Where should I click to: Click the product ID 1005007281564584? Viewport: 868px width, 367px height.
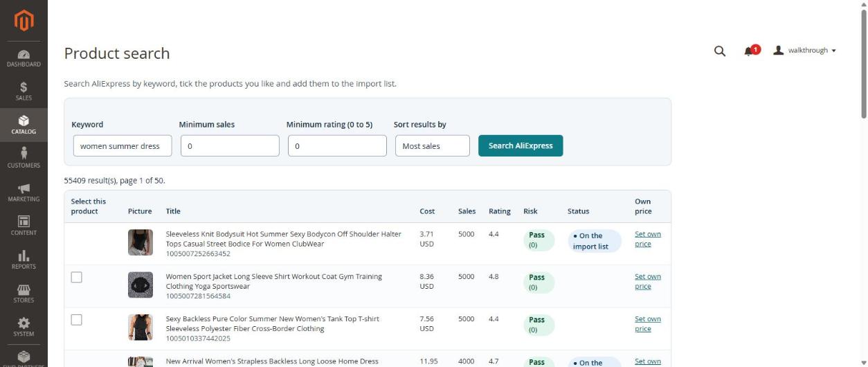pyautogui.click(x=198, y=296)
